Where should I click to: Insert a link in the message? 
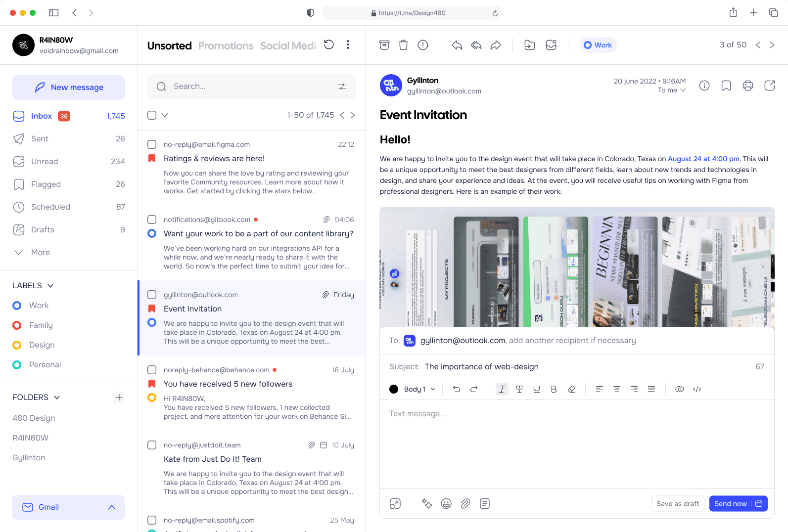[679, 389]
